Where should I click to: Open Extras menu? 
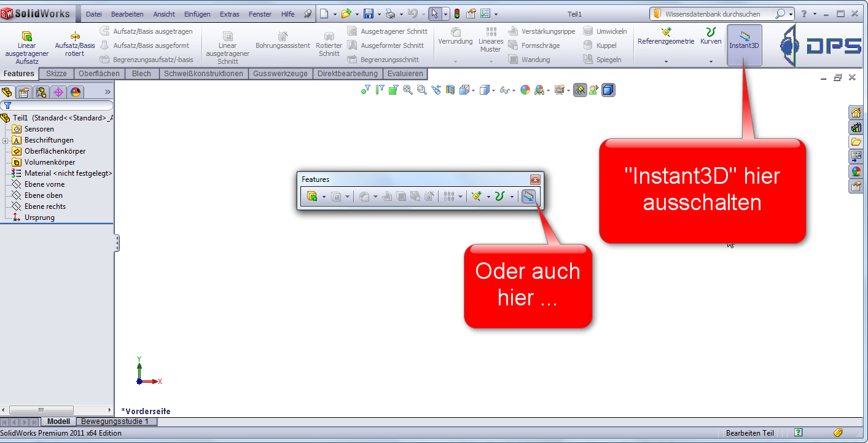point(230,14)
